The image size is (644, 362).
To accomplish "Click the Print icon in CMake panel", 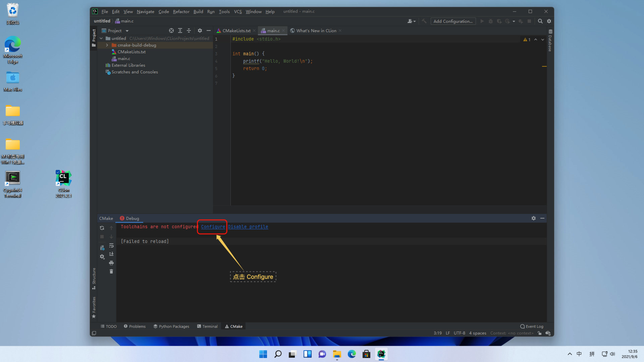I will (x=111, y=263).
